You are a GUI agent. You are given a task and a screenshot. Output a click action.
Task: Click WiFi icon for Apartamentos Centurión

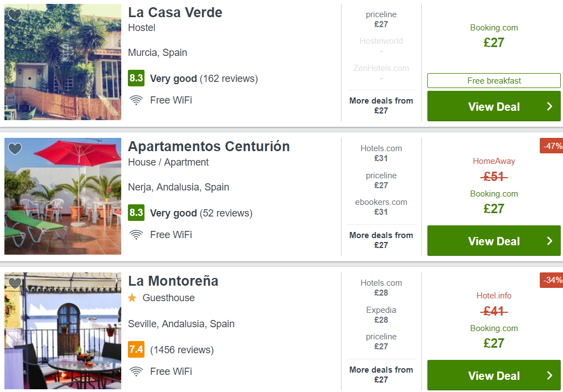[136, 235]
